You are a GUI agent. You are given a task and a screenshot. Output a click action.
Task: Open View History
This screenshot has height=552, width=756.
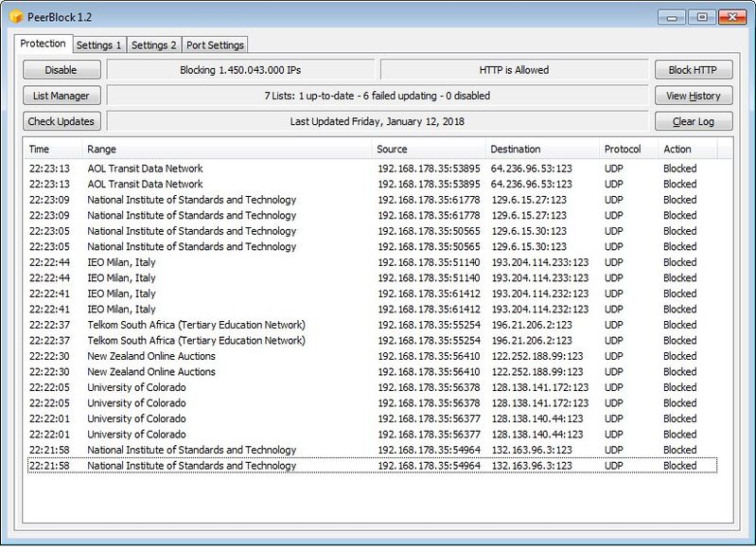click(693, 96)
